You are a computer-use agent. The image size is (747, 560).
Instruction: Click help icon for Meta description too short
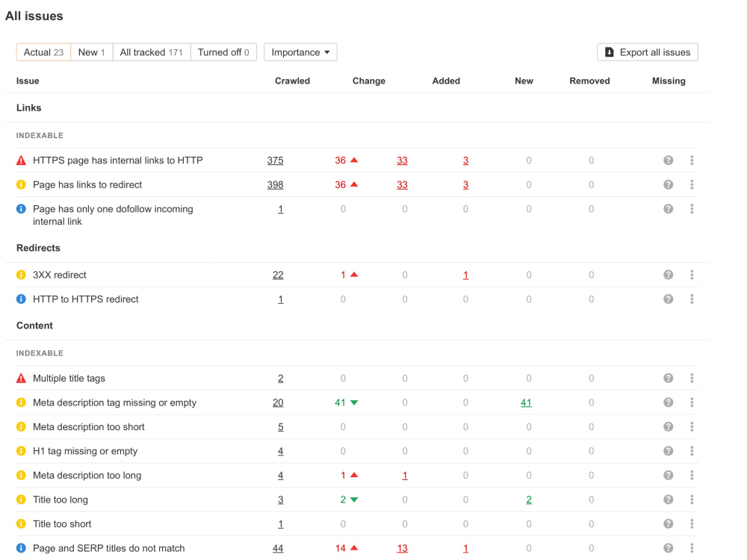click(x=668, y=426)
